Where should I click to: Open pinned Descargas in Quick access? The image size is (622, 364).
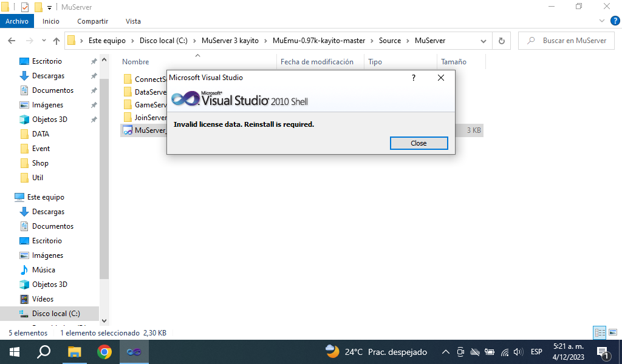point(48,76)
